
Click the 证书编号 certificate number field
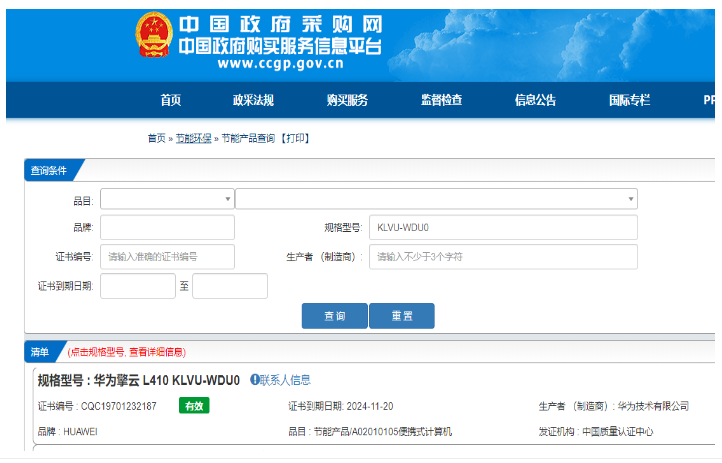point(167,257)
